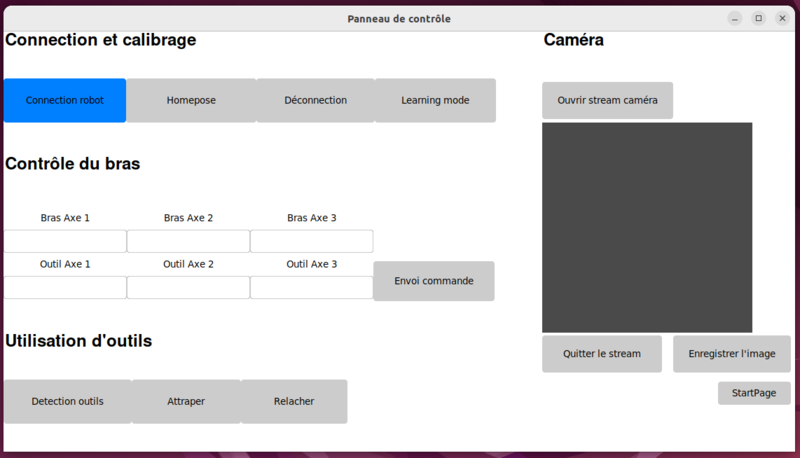This screenshot has height=458, width=800.
Task: Maximize the Panneau de contrôle window
Action: [x=758, y=18]
